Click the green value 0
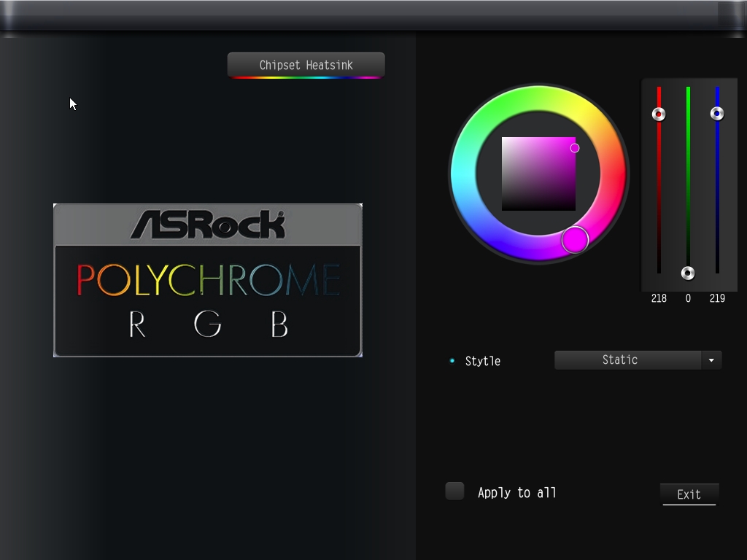This screenshot has height=560, width=747. (688, 298)
